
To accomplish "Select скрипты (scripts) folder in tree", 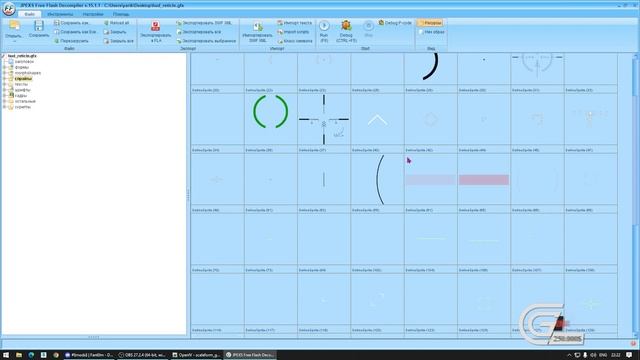I will pyautogui.click(x=22, y=107).
